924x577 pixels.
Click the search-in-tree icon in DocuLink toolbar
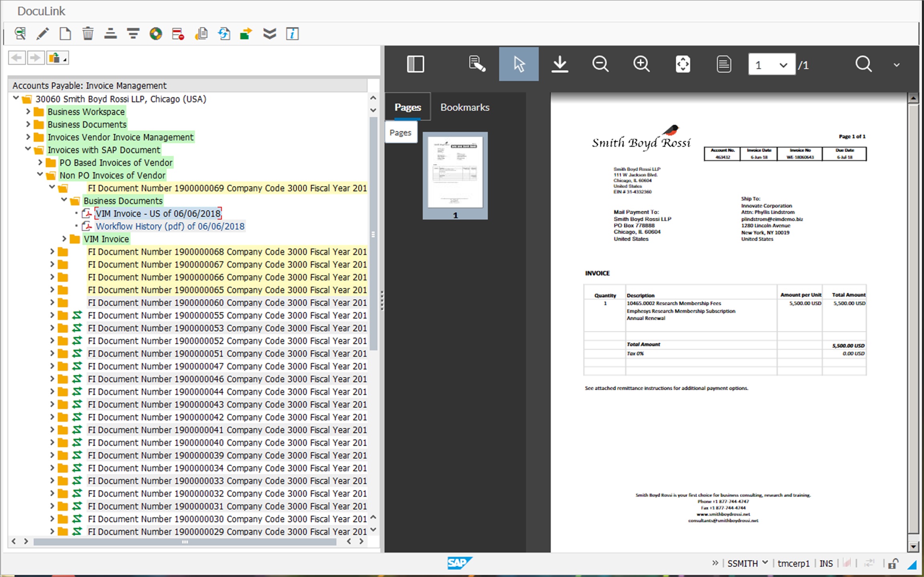pyautogui.click(x=20, y=34)
